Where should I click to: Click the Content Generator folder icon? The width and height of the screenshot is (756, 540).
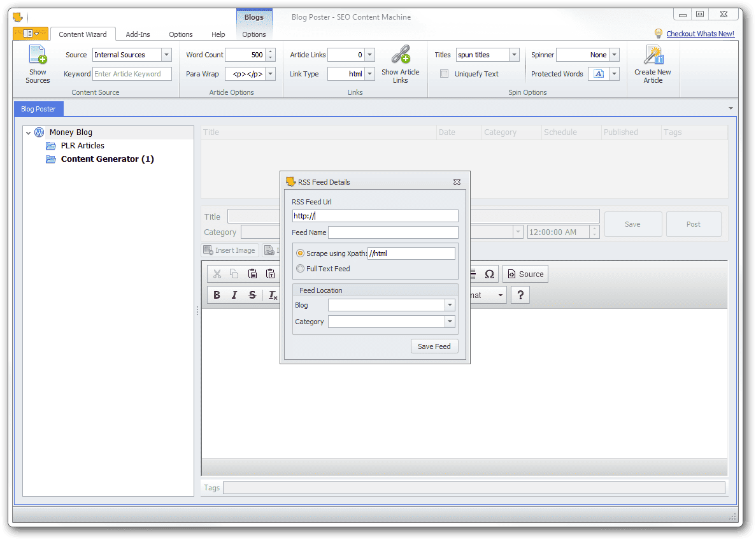tap(51, 159)
